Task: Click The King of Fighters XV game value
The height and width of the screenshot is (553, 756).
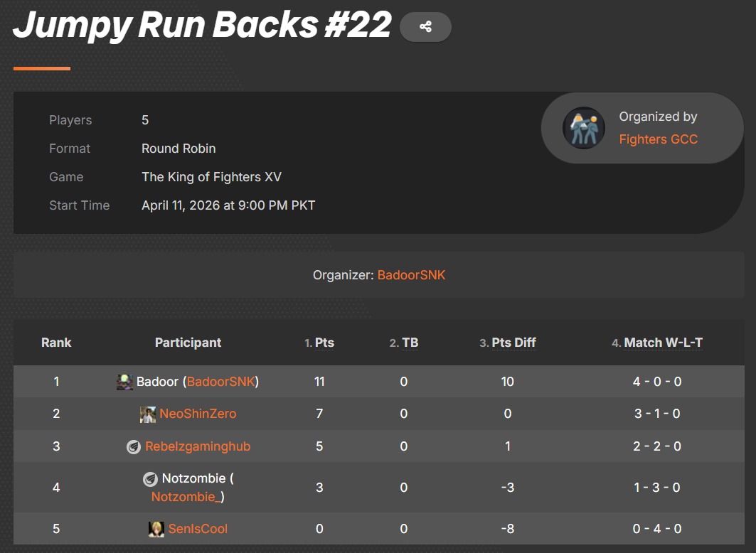Action: 212,177
